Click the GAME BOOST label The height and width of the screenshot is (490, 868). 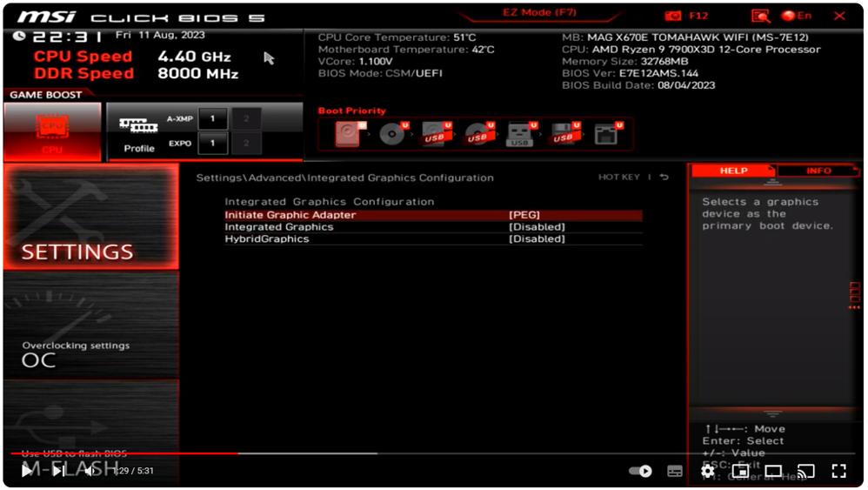pyautogui.click(x=45, y=95)
